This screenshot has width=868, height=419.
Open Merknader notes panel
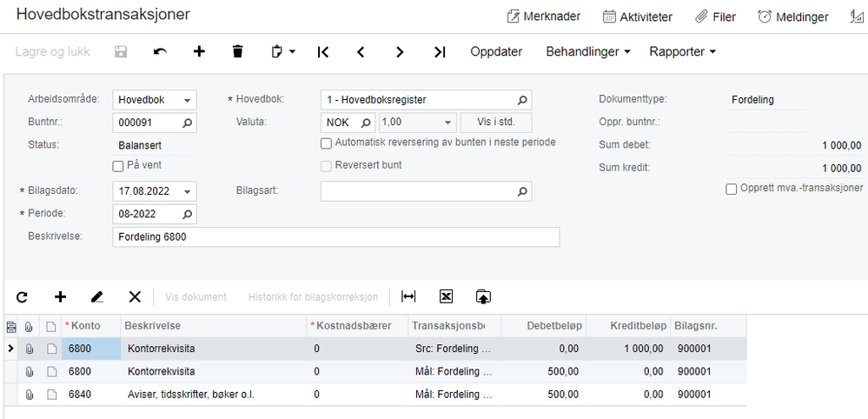pyautogui.click(x=544, y=17)
